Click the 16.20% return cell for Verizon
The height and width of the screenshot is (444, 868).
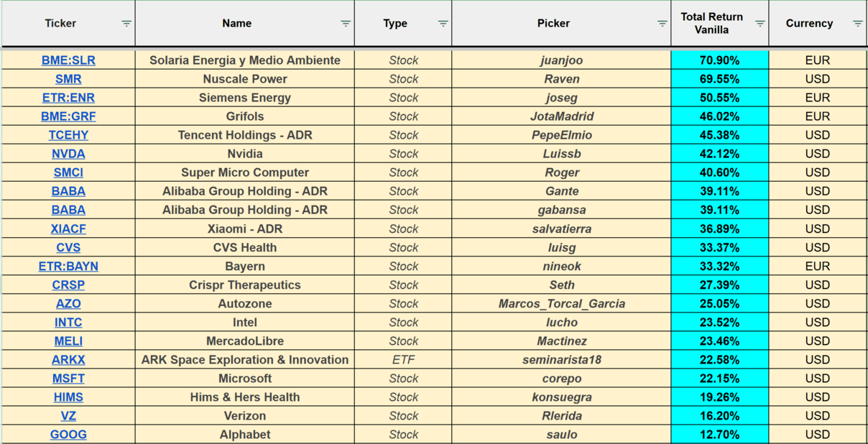click(x=719, y=416)
